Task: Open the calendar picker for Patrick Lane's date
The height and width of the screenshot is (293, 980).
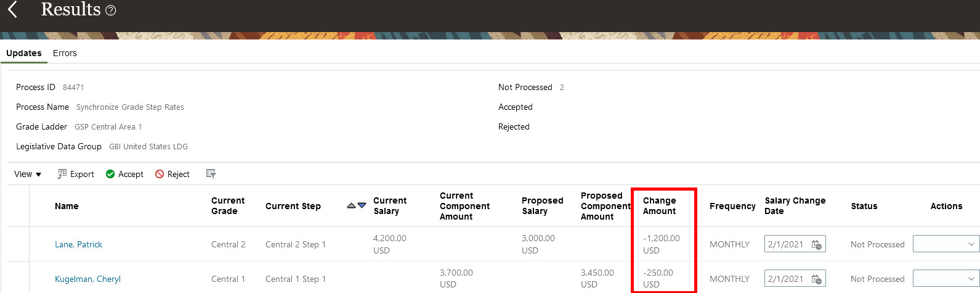Action: (x=816, y=244)
